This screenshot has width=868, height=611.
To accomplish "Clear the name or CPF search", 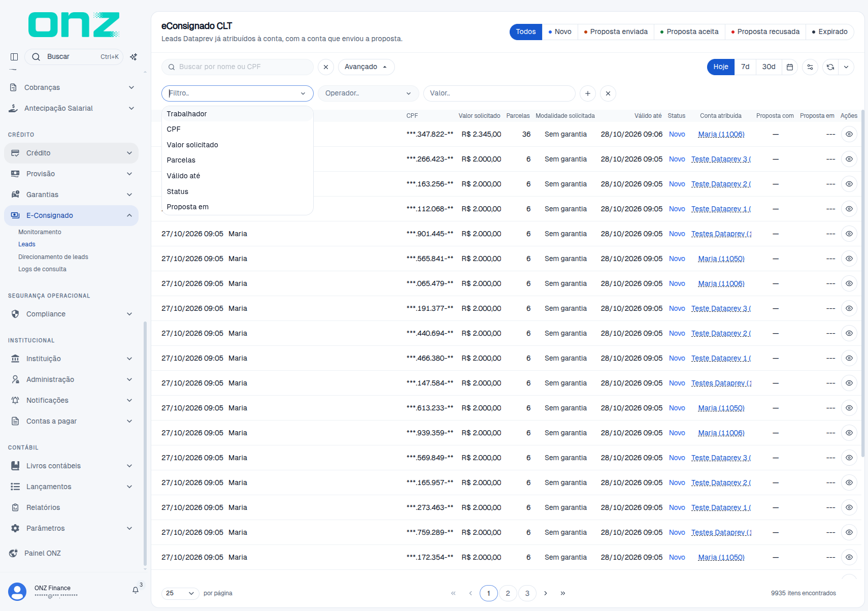I will 326,67.
